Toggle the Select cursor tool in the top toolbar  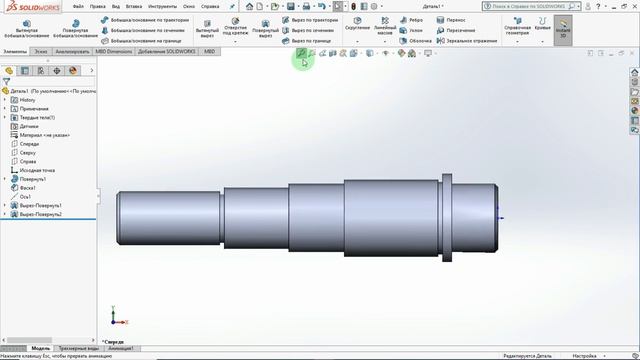338,7
